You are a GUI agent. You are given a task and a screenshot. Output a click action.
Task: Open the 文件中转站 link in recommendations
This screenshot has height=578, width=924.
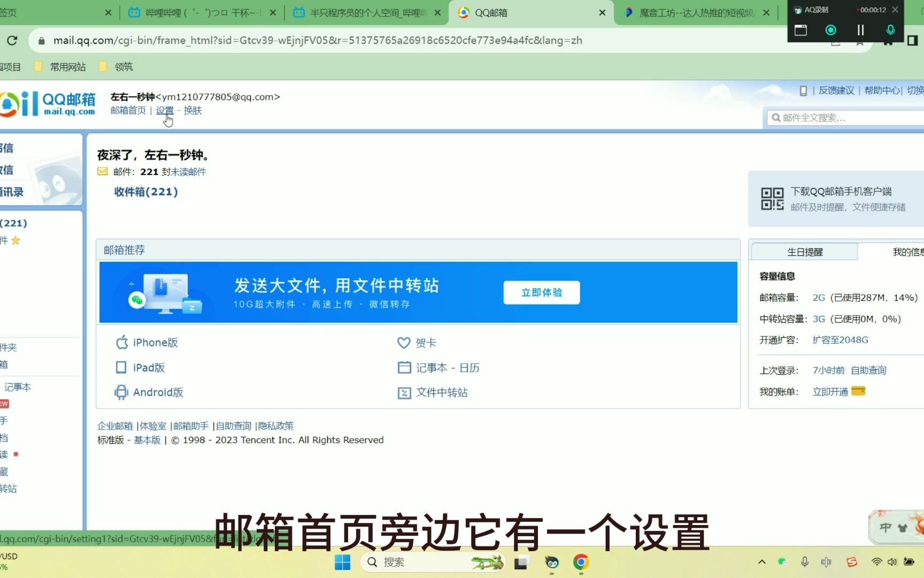[442, 392]
